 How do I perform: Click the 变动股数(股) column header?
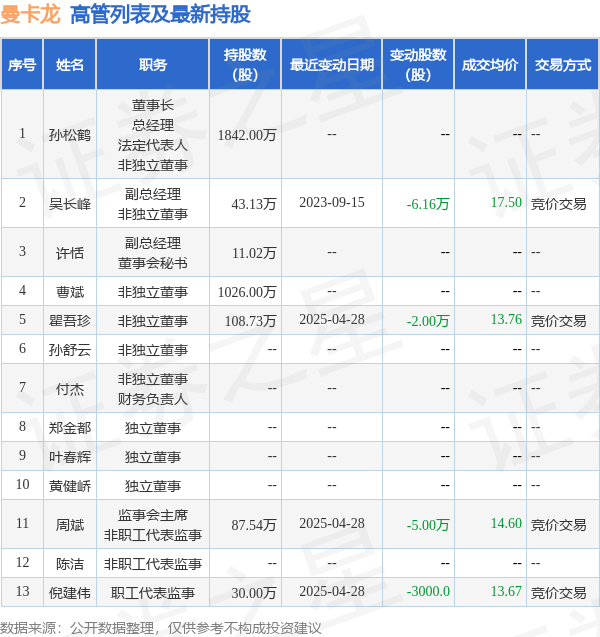[418, 65]
